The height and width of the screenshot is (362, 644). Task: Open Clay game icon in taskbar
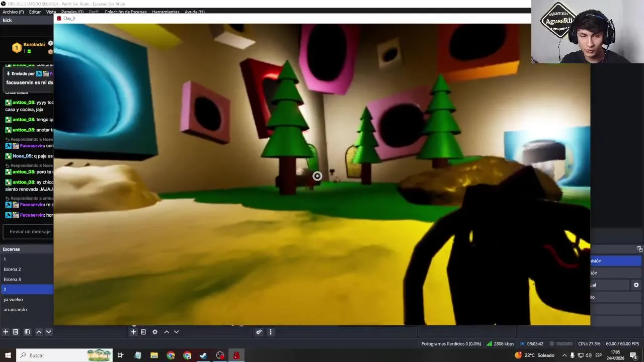click(236, 355)
